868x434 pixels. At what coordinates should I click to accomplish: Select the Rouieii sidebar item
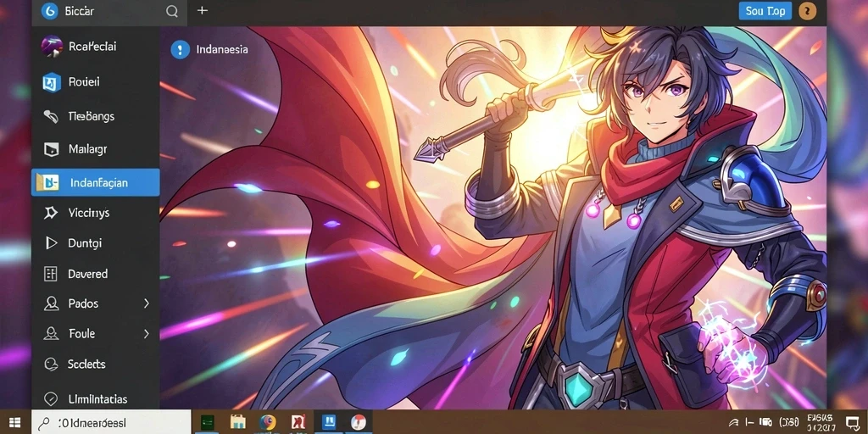coord(95,82)
